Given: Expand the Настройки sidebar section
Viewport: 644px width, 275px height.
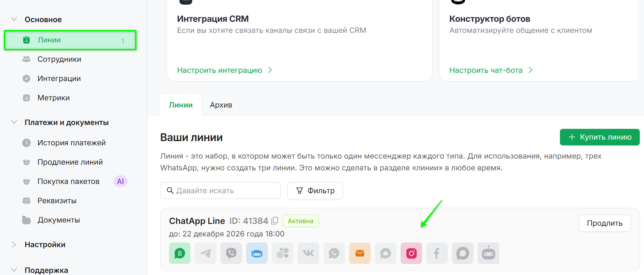Looking at the screenshot, I should click(x=14, y=245).
